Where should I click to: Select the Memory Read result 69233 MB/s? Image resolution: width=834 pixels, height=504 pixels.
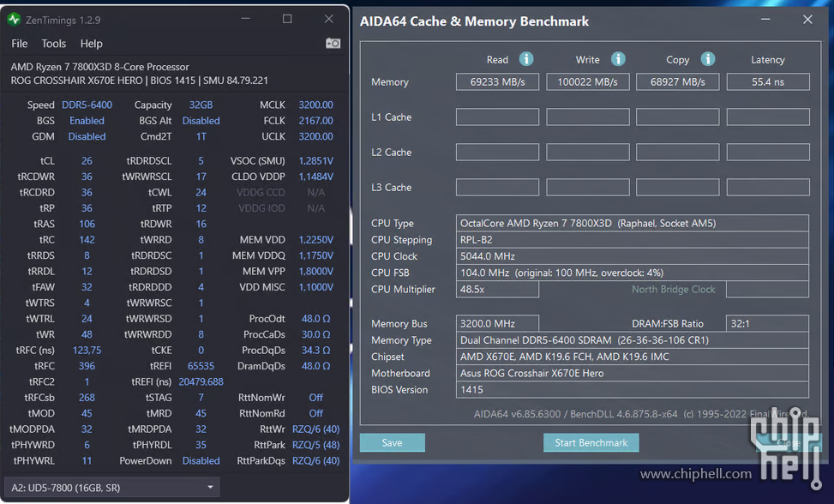coord(497,82)
